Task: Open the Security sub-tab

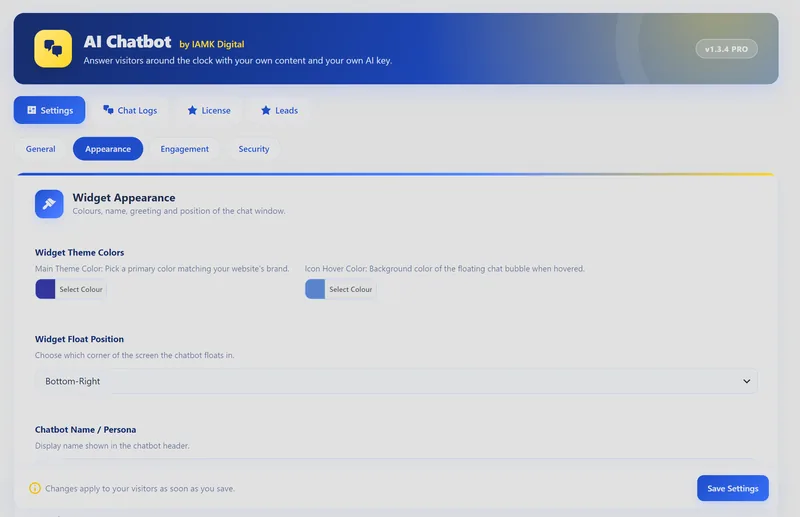Action: 254,149
